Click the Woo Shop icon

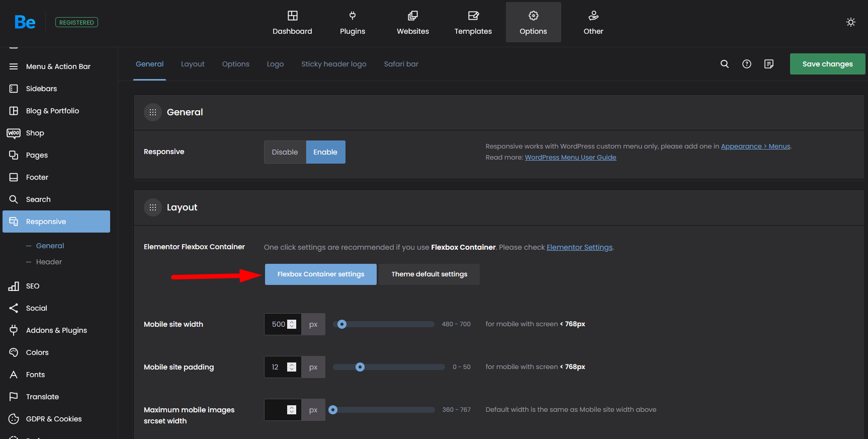coord(14,133)
